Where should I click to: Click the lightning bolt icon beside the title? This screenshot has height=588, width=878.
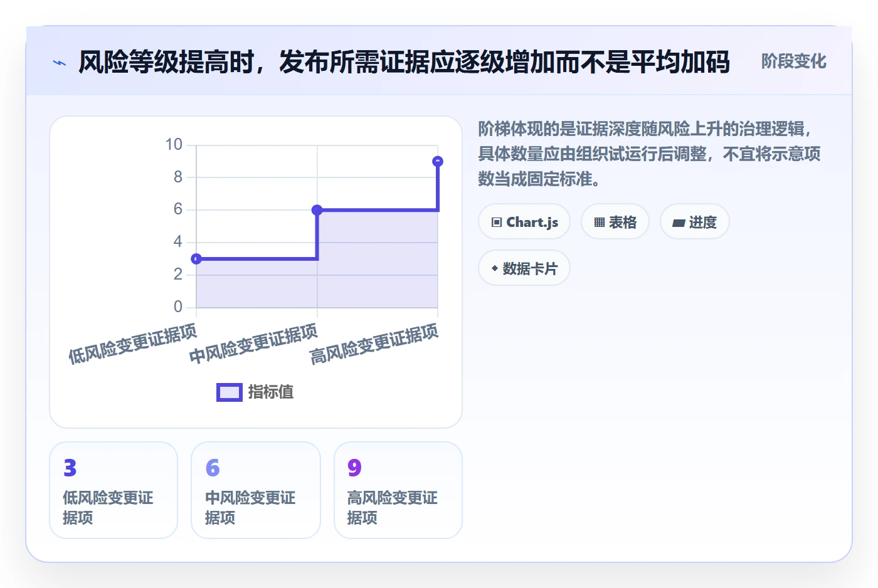click(x=59, y=63)
